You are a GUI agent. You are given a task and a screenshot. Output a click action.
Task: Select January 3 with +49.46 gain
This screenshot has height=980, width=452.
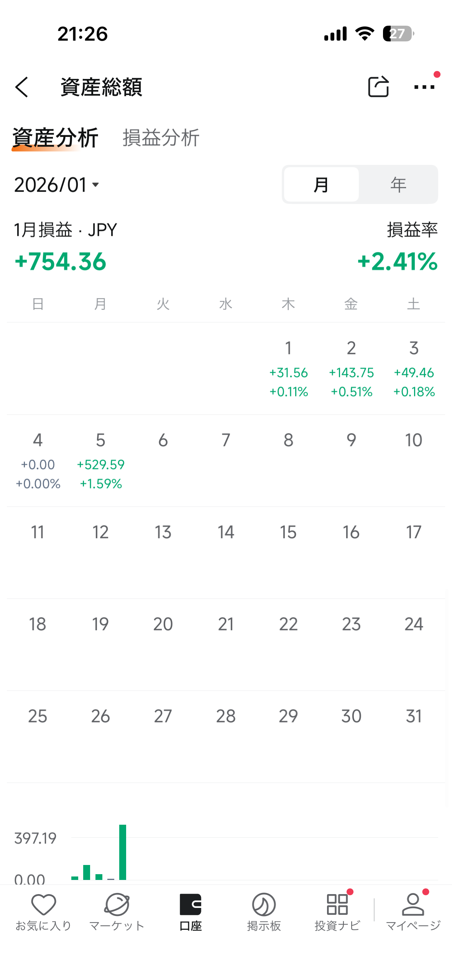click(x=414, y=368)
